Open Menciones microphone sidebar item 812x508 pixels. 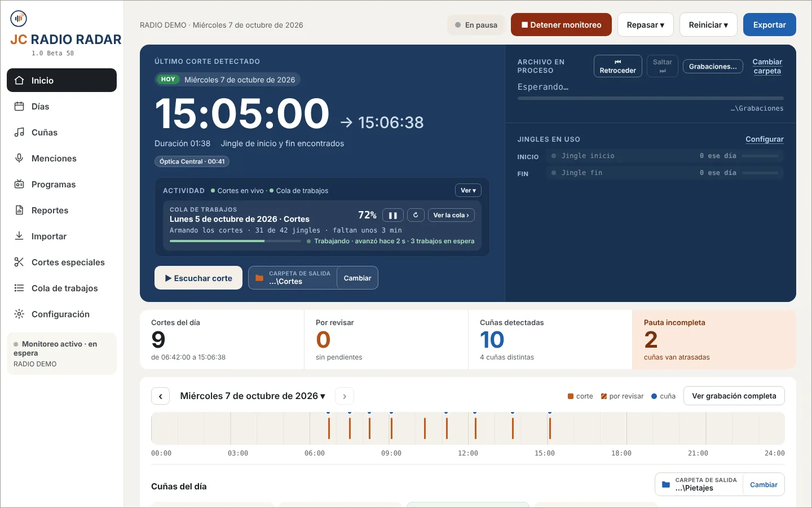(x=61, y=159)
